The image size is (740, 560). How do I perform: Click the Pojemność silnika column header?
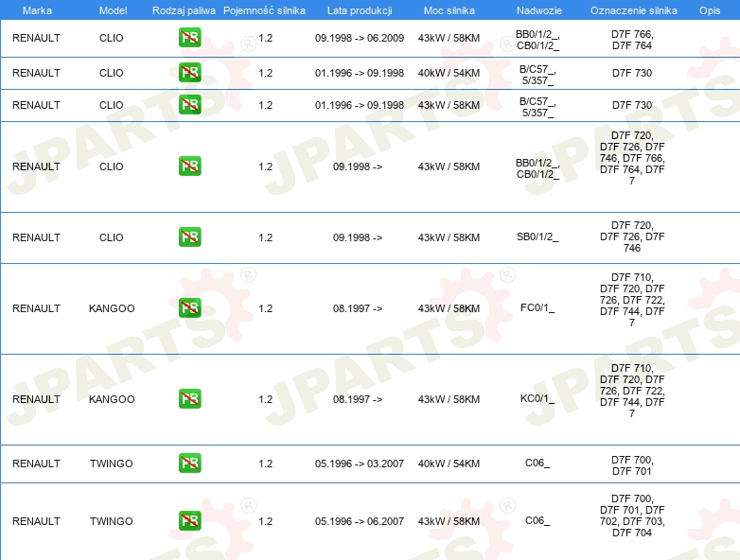[264, 10]
